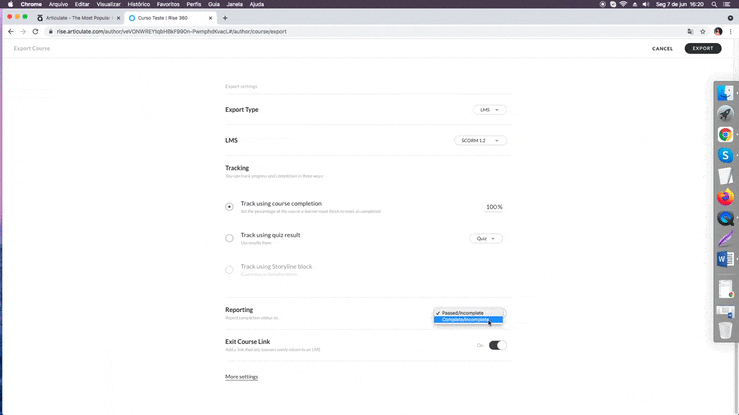Select Track using quiz result option
This screenshot has height=415, width=739.
click(229, 238)
